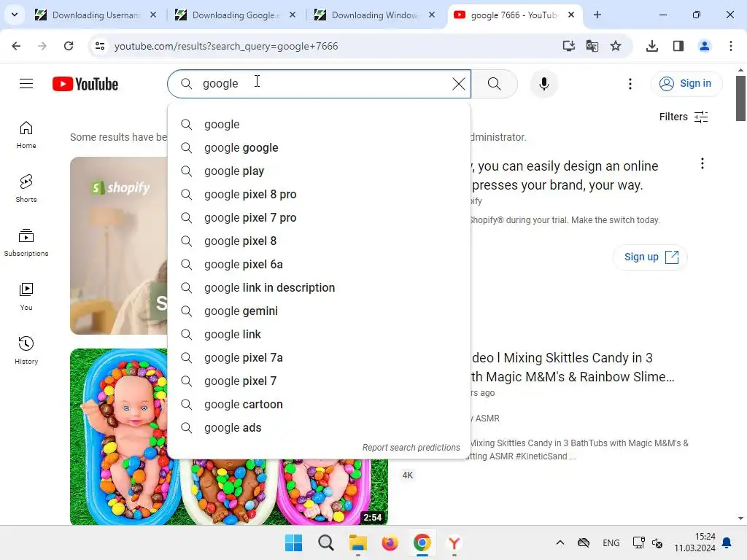Open taskbar Search

[326, 542]
